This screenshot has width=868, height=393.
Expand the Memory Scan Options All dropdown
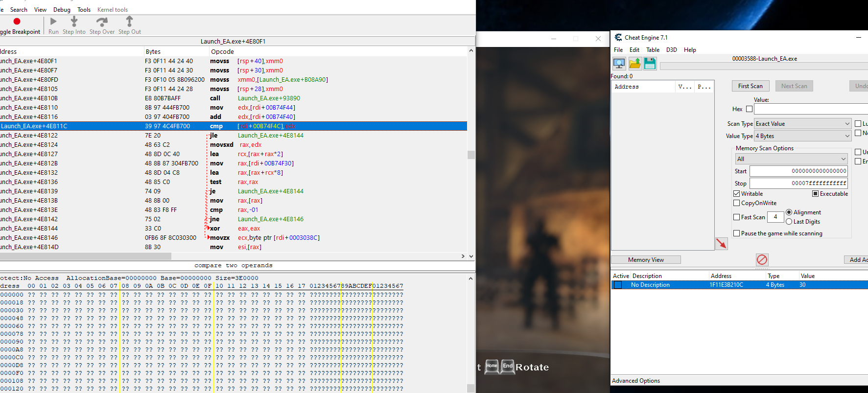pyautogui.click(x=791, y=159)
